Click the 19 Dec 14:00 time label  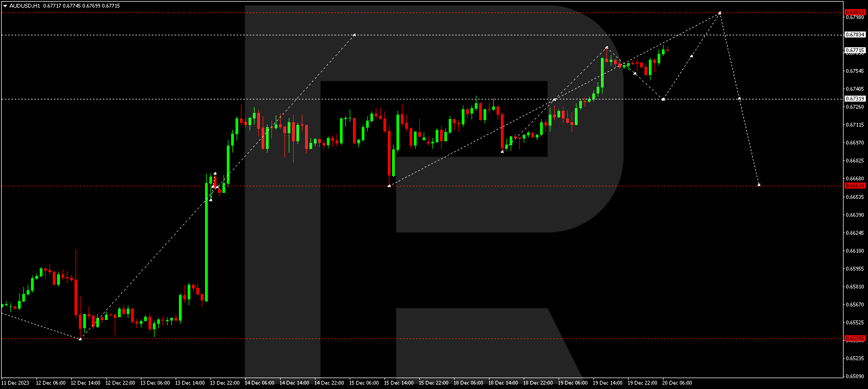(607, 383)
